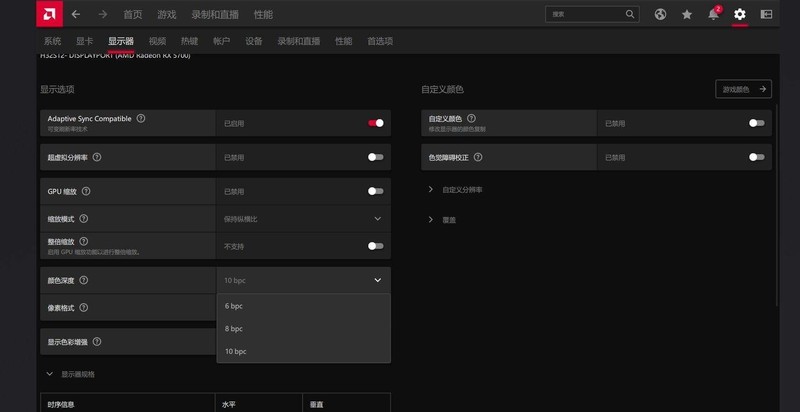Enable 超虚拟分辨率 toggle
This screenshot has height=412, width=800.
[376, 157]
